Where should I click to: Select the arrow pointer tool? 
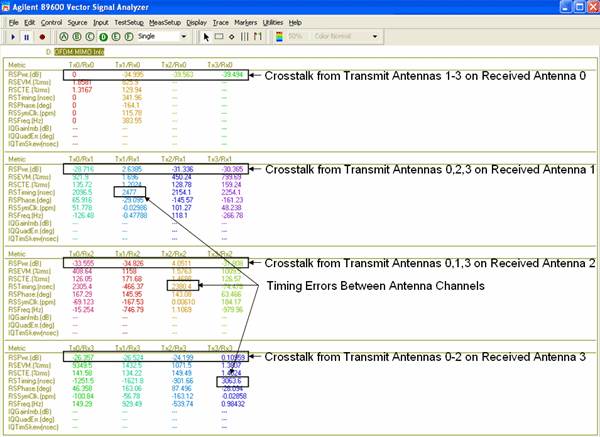coord(205,36)
